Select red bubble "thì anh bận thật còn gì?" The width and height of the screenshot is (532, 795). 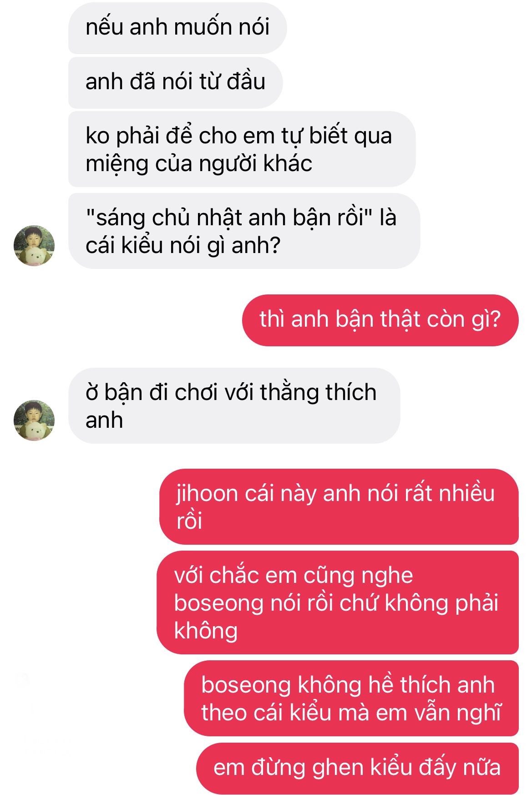pos(380,320)
